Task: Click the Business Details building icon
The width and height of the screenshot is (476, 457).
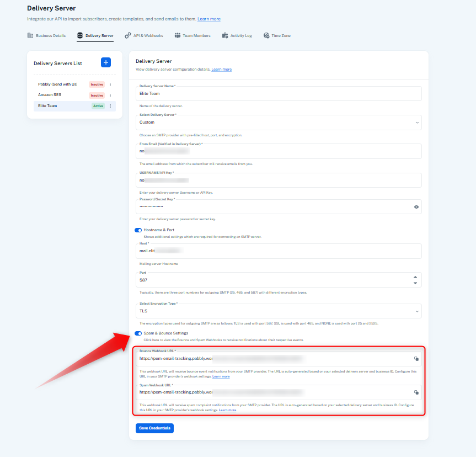Action: pyautogui.click(x=30, y=35)
